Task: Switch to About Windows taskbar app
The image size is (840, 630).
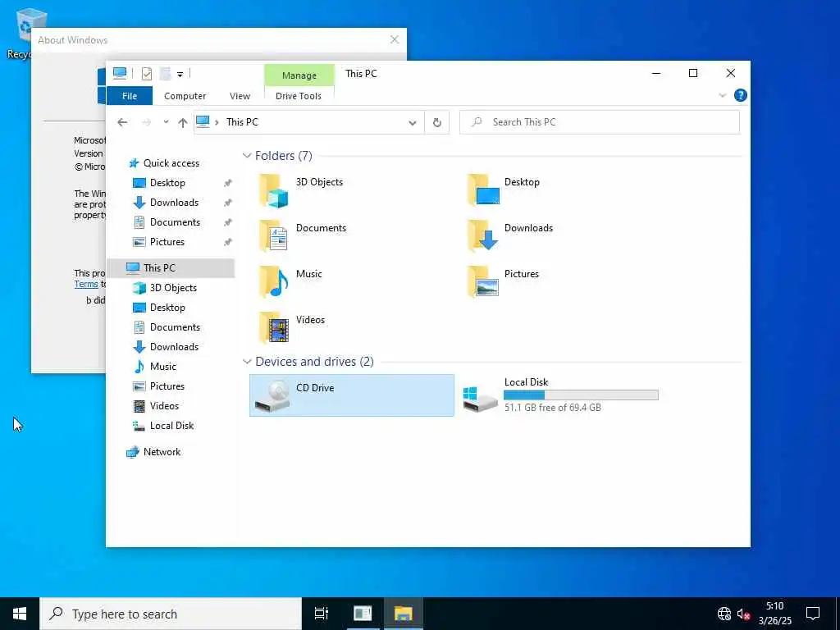Action: click(x=363, y=614)
